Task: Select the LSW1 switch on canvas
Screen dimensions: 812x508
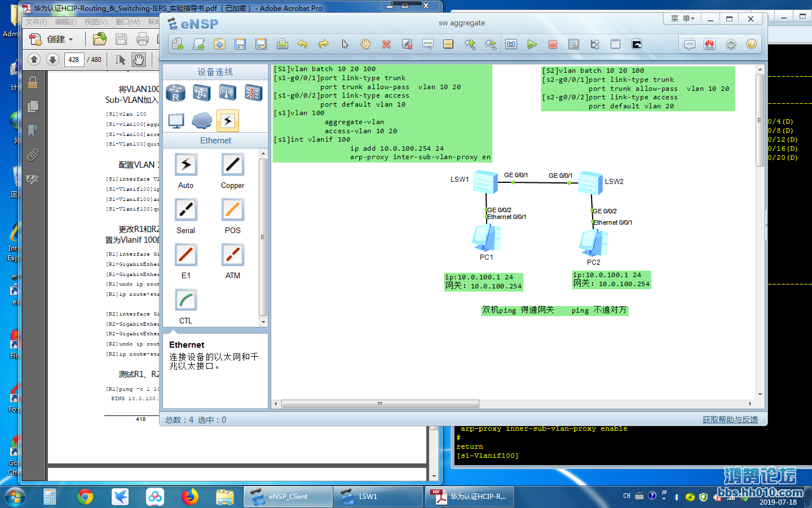Action: coord(486,182)
